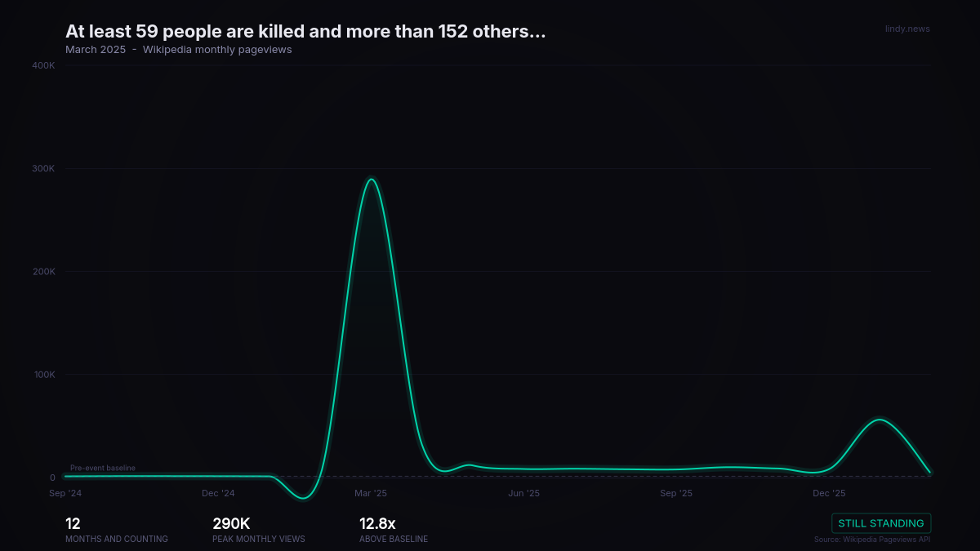The width and height of the screenshot is (980, 551).
Task: Click the Jun '25 x-axis label
Action: coord(523,494)
